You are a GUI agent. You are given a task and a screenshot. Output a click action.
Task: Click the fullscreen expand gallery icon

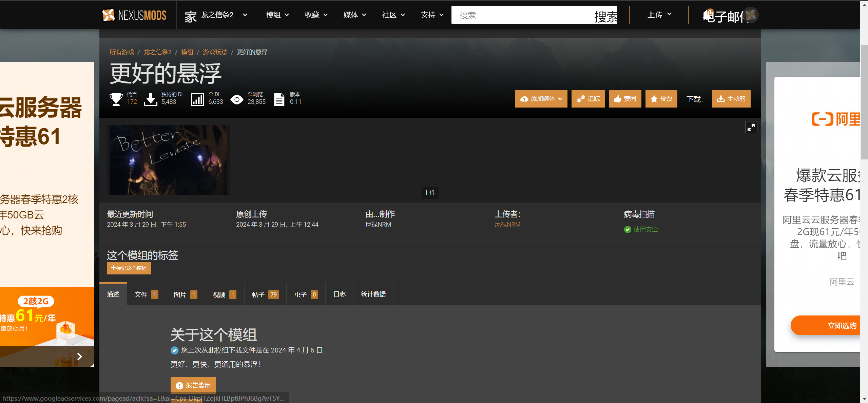[751, 127]
